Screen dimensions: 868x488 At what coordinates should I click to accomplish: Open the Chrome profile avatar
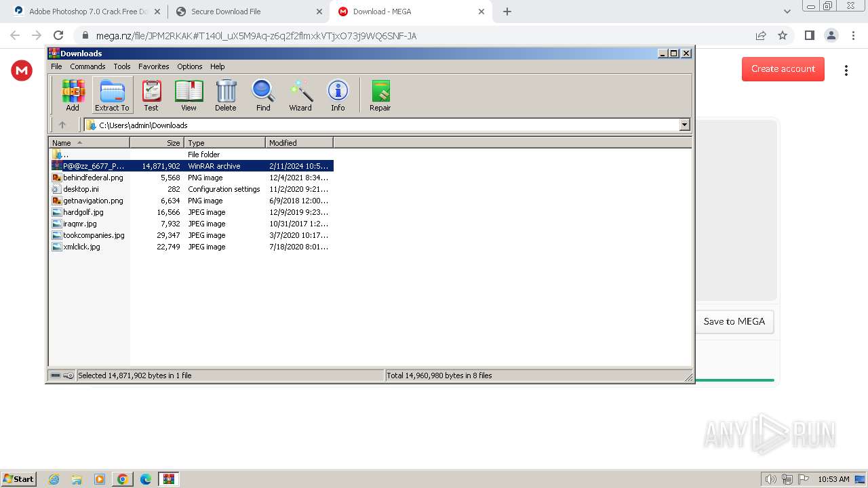(x=831, y=35)
